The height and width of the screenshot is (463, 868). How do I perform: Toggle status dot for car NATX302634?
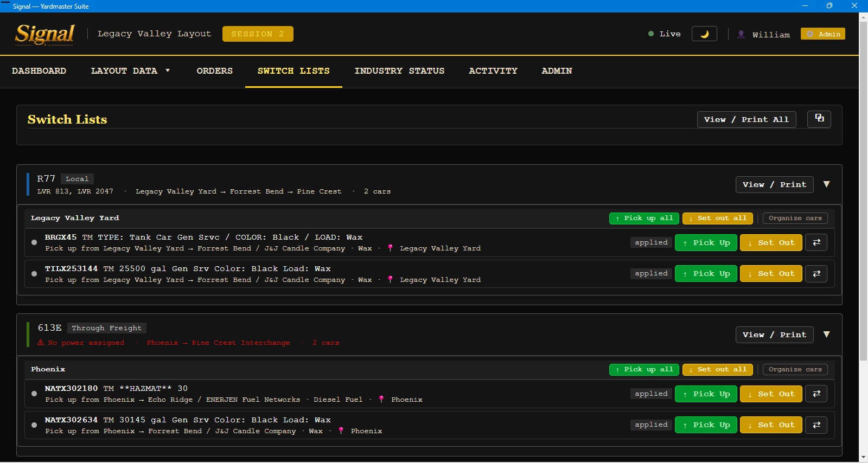(x=34, y=425)
